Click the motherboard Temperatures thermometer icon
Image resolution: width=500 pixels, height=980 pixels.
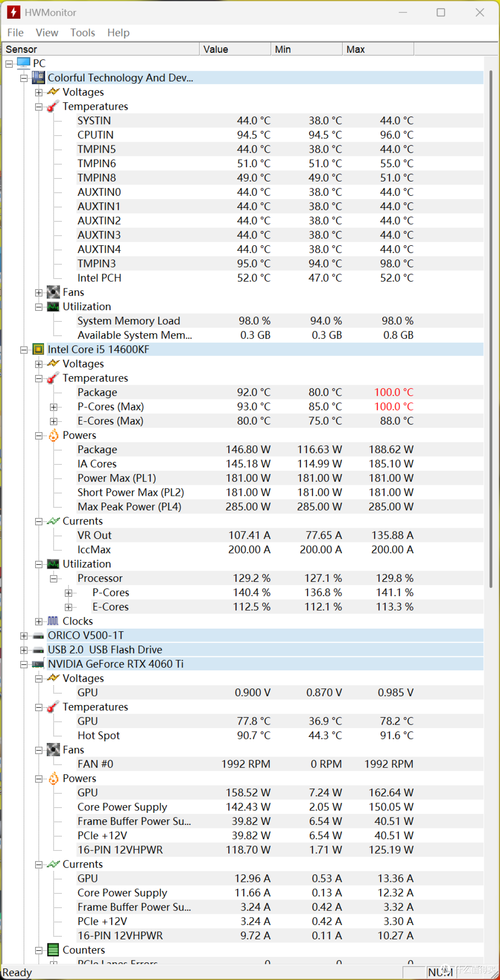click(x=53, y=106)
